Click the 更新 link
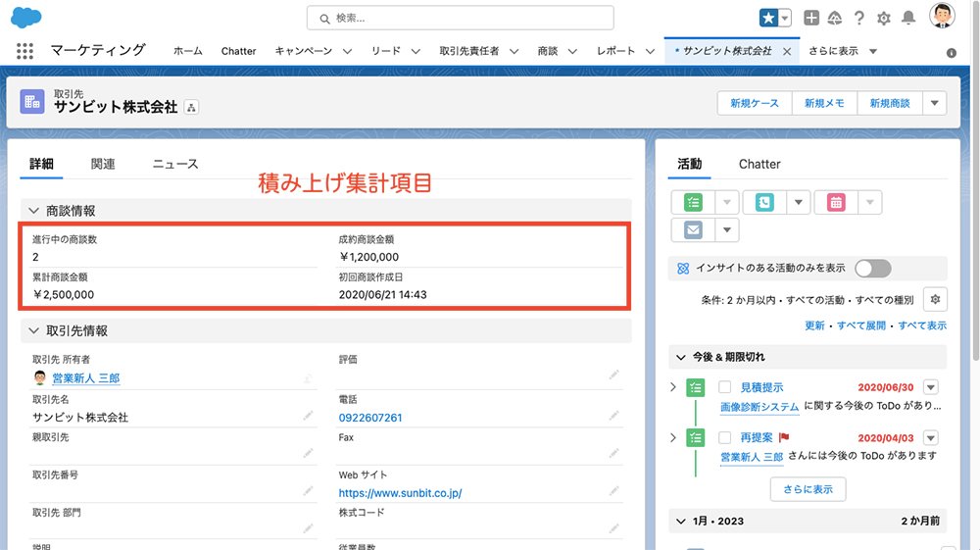Screen dimensions: 980x550 click(x=814, y=325)
